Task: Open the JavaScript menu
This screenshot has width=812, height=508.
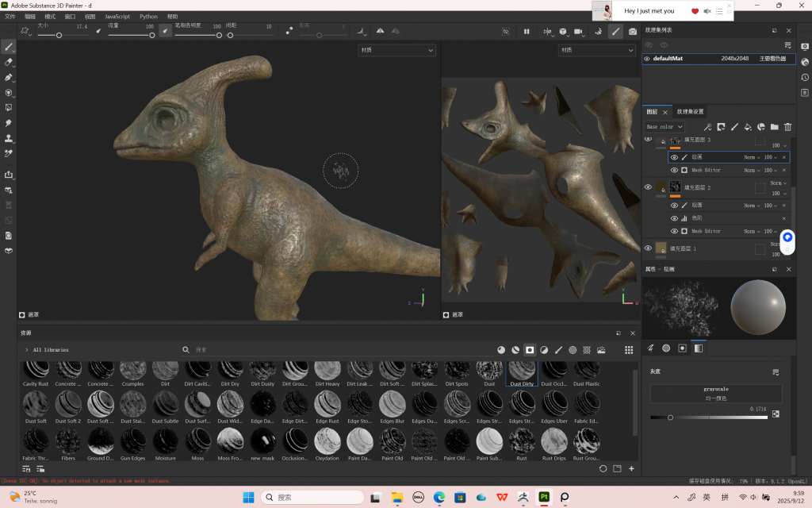Action: tap(117, 16)
